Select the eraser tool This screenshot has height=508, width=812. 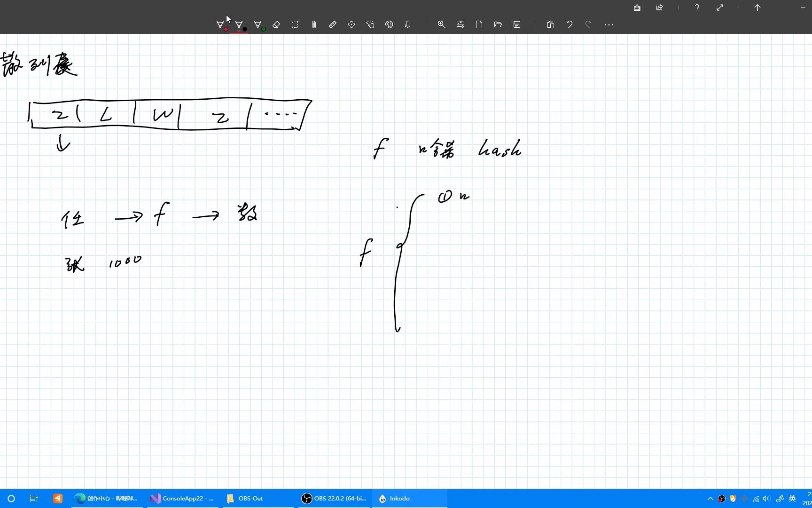276,24
